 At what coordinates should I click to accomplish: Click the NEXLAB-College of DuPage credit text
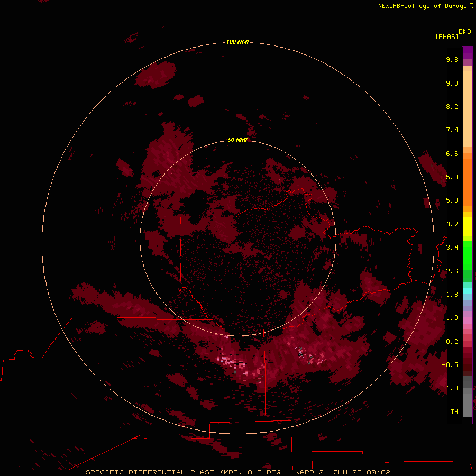(x=422, y=6)
